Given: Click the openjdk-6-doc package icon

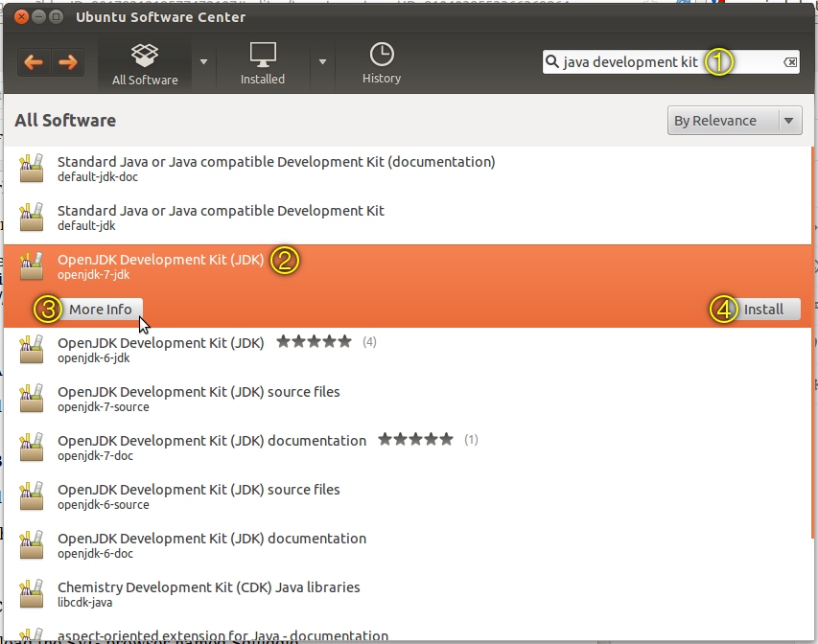Looking at the screenshot, I should tap(32, 545).
